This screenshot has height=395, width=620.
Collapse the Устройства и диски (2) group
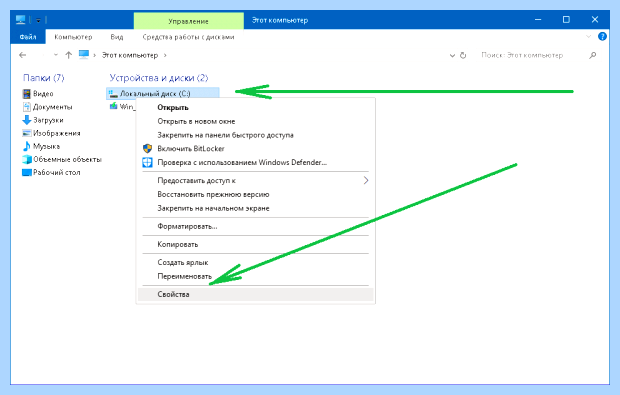pyautogui.click(x=159, y=78)
